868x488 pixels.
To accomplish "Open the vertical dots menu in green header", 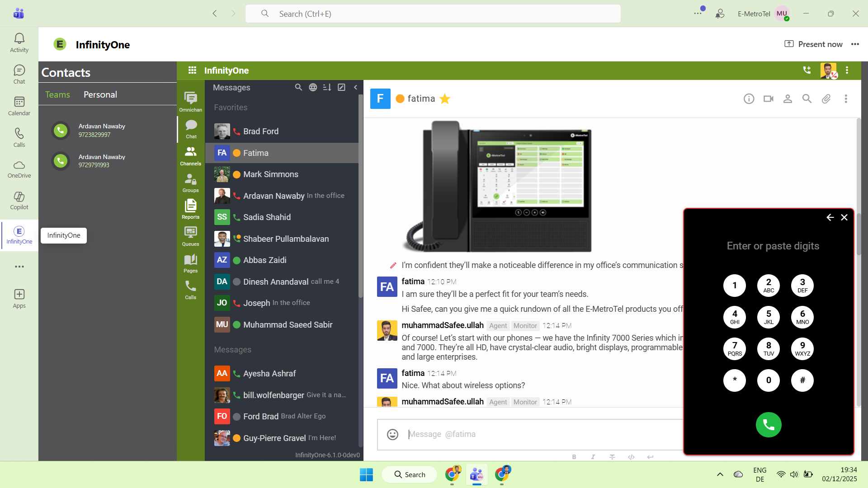I will 847,70.
